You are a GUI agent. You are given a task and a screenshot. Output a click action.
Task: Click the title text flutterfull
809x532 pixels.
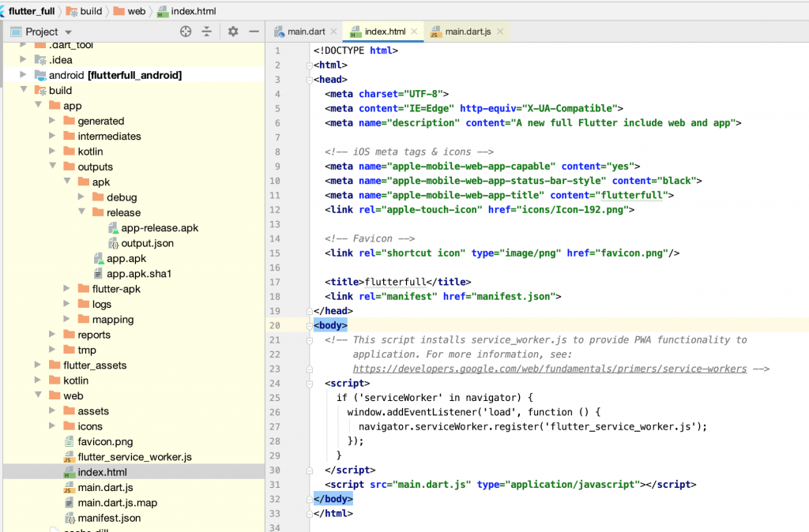(x=395, y=282)
